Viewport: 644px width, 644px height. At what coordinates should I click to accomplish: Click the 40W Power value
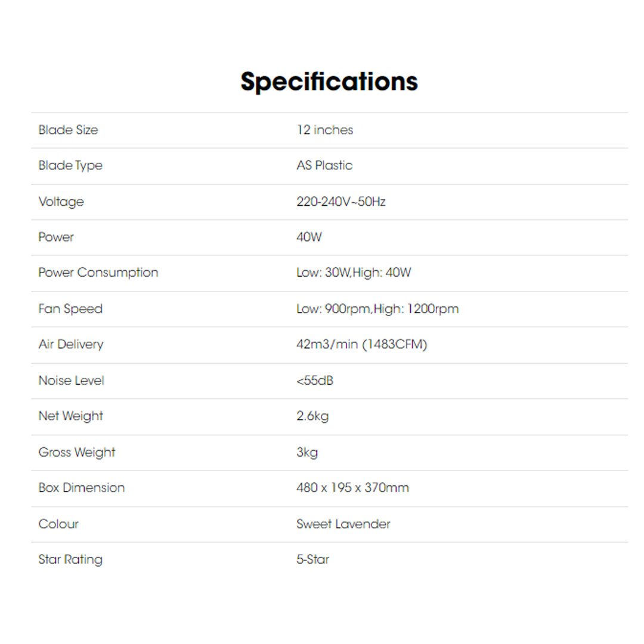309,237
